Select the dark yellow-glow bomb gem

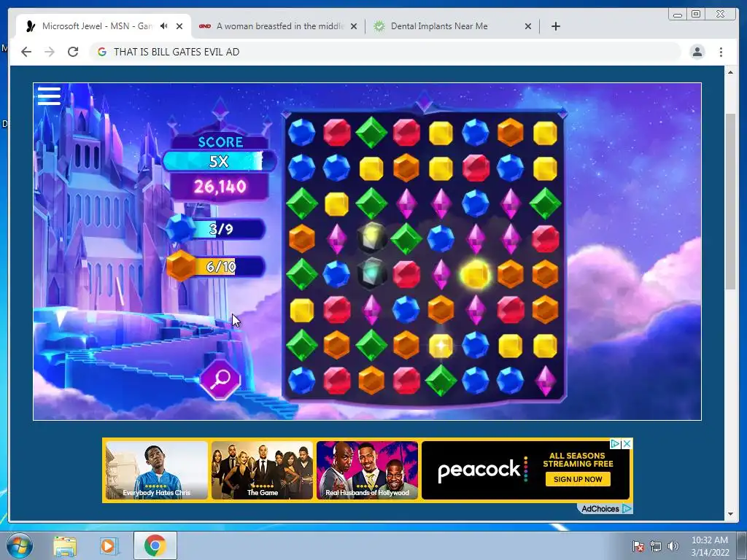pos(371,238)
